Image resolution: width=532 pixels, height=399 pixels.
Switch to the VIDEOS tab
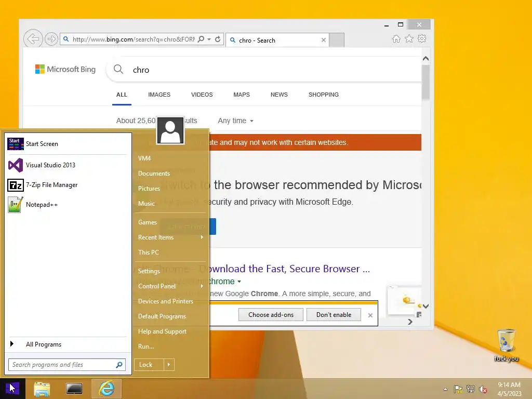tap(202, 95)
